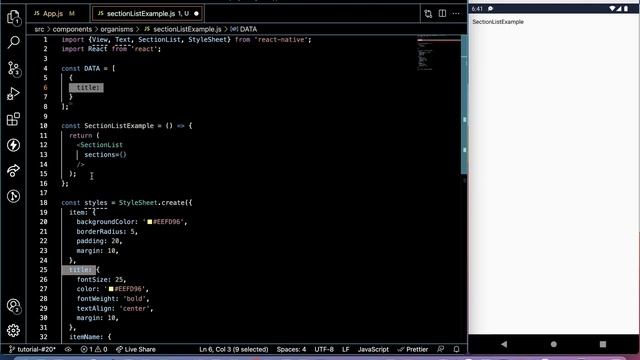
Task: Click the padding: 20 line
Action: pos(100,241)
